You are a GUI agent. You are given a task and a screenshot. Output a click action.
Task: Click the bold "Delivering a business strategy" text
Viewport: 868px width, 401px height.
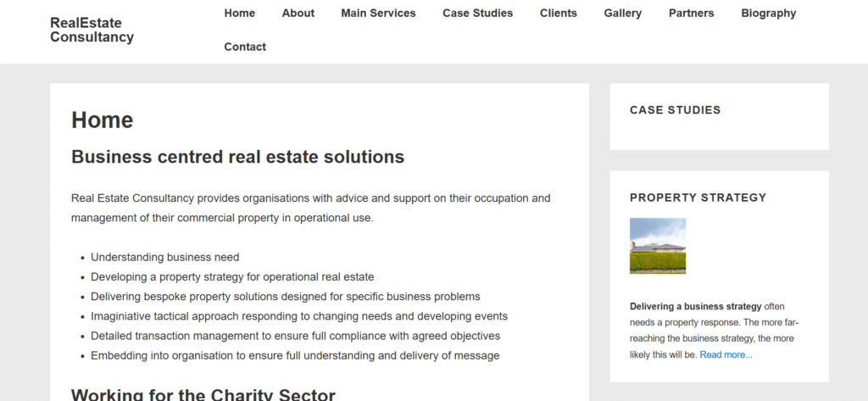[x=696, y=306]
